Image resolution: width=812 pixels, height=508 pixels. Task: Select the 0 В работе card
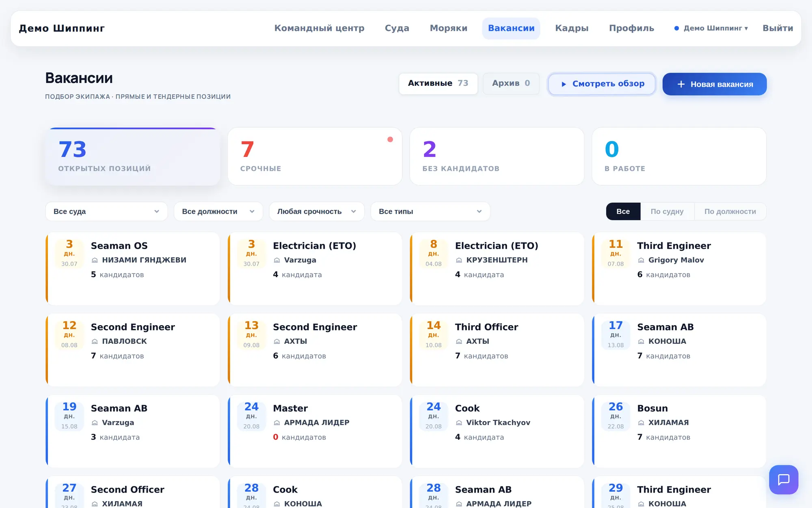(x=679, y=156)
